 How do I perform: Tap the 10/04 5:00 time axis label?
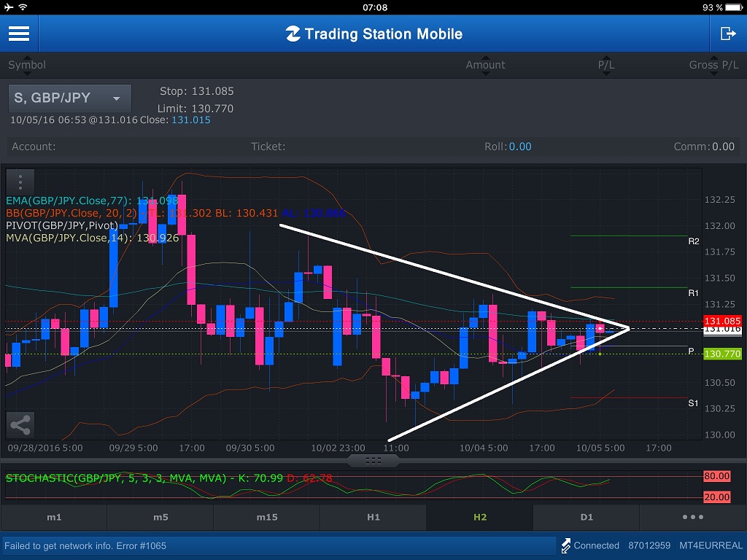(x=484, y=448)
